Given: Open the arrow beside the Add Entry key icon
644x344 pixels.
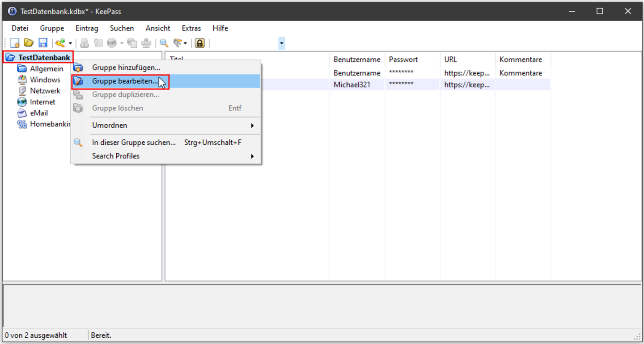Looking at the screenshot, I should [70, 43].
